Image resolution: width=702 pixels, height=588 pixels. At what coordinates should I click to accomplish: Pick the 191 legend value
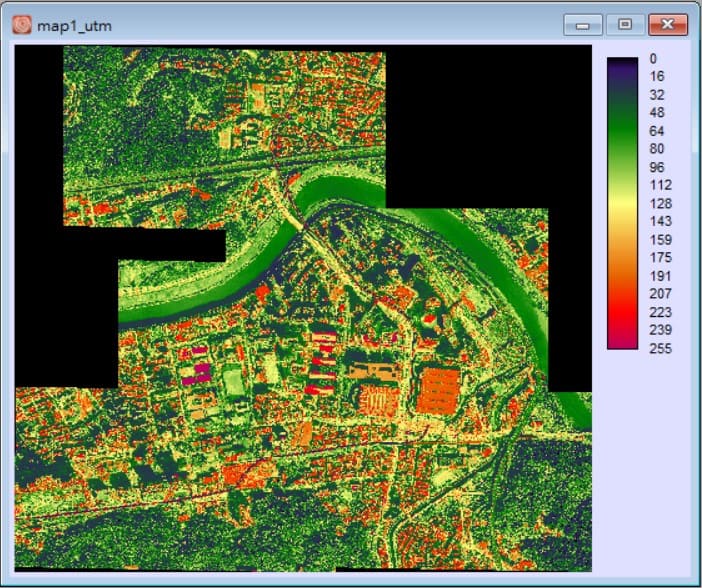(x=658, y=276)
